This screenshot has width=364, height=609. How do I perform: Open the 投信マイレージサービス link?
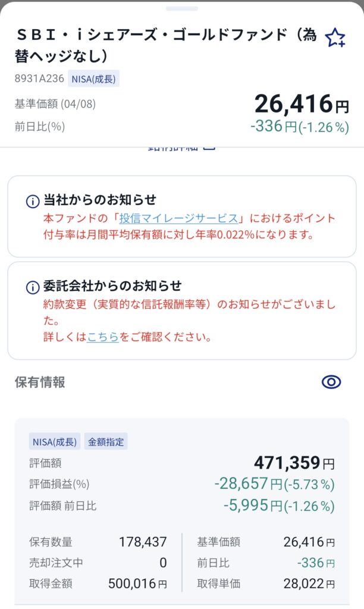[178, 218]
